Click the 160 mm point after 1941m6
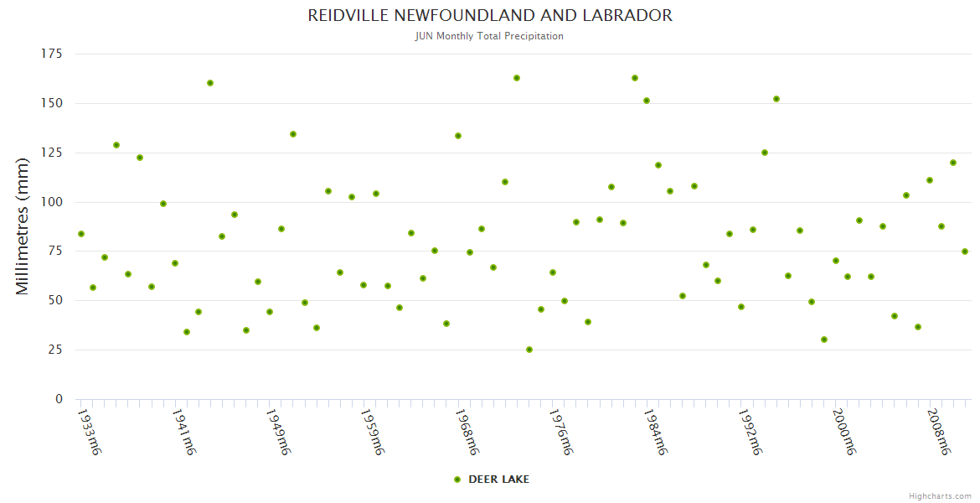 (210, 83)
